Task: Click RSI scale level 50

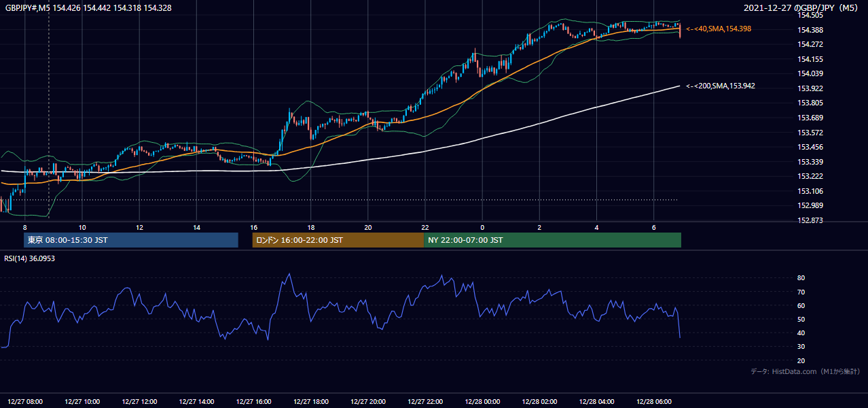Action: click(801, 319)
